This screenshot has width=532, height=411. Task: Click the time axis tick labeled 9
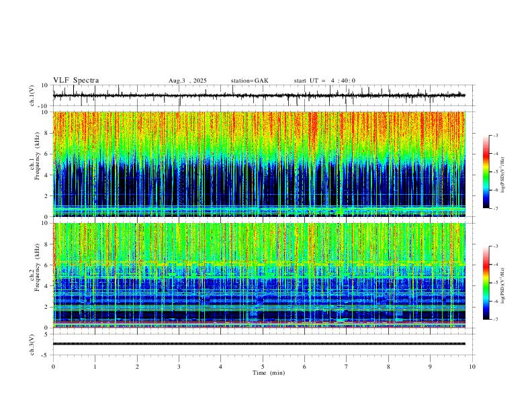[430, 367]
